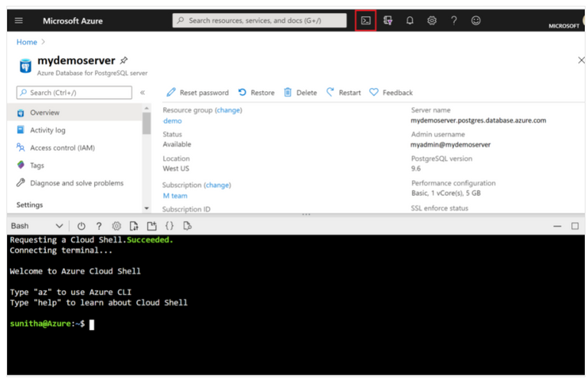
Task: Send feedback via smiley face icon
Action: [x=476, y=21]
